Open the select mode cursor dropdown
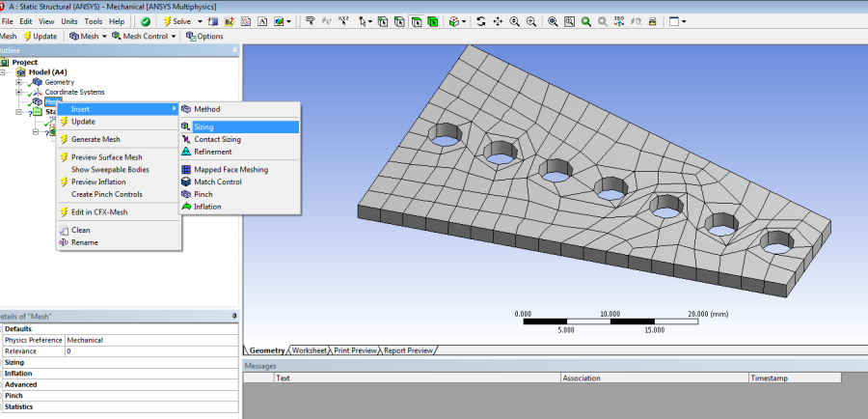Screen dimensions: 868x419 tap(369, 21)
